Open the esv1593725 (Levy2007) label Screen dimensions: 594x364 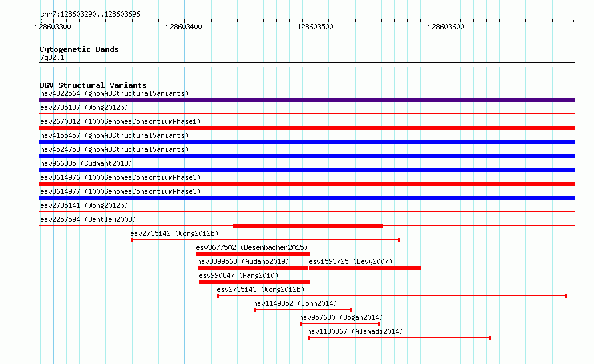point(350,261)
